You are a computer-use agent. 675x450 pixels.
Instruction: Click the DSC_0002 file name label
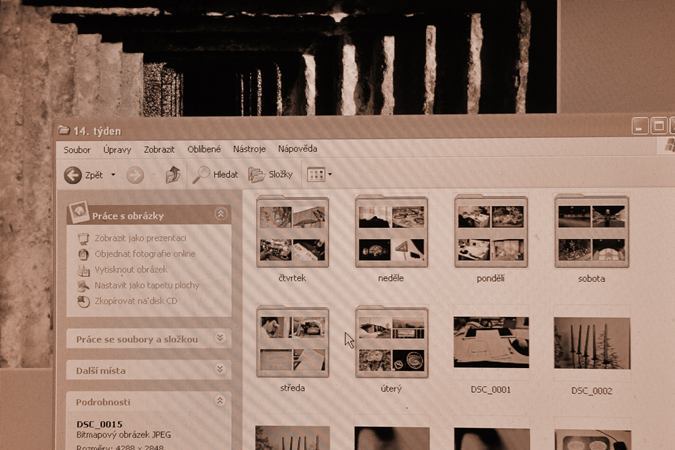point(591,391)
